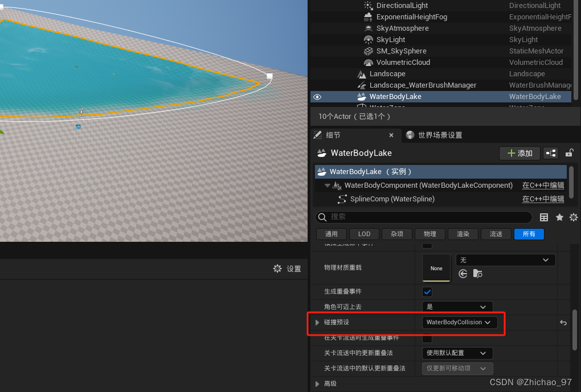Screen dimensions: 581x392
Task: Open viewport 设置 gear button
Action: (x=287, y=269)
